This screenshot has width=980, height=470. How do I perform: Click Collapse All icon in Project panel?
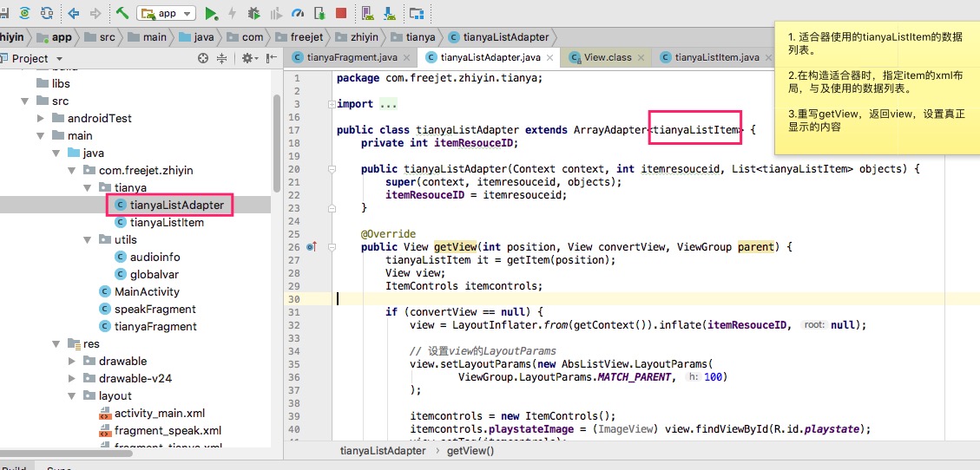click(222, 58)
